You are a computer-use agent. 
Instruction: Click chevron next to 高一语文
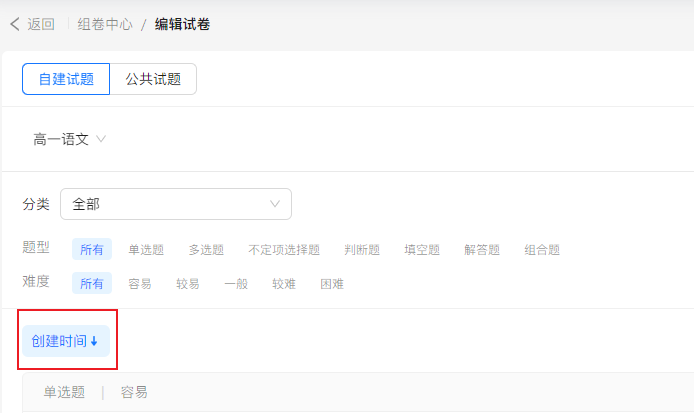(101, 139)
